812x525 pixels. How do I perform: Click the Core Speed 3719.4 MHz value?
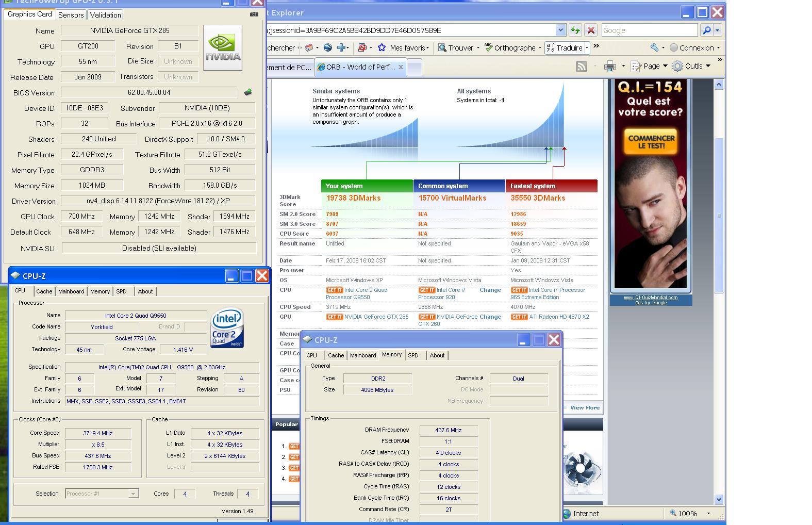tap(98, 433)
